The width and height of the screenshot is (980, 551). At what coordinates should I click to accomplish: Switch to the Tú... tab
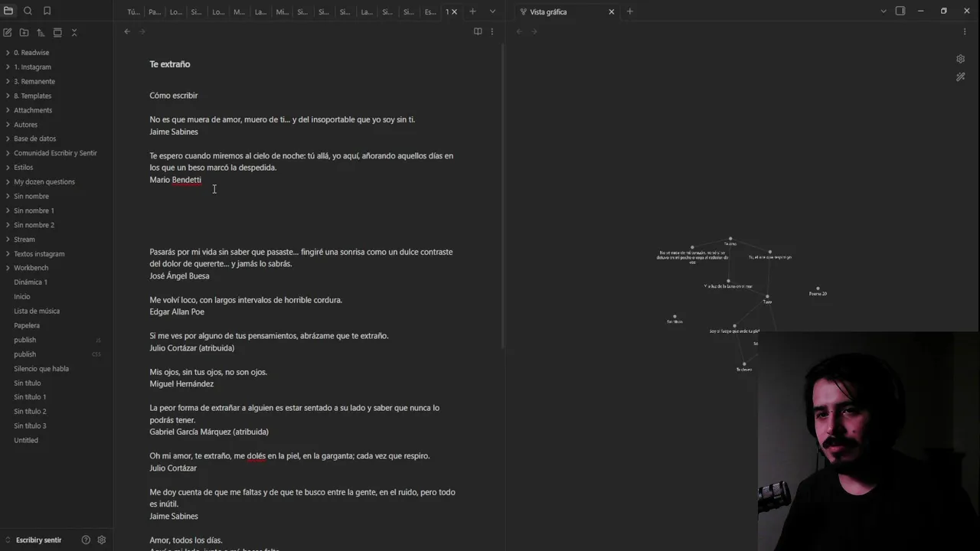pyautogui.click(x=133, y=11)
